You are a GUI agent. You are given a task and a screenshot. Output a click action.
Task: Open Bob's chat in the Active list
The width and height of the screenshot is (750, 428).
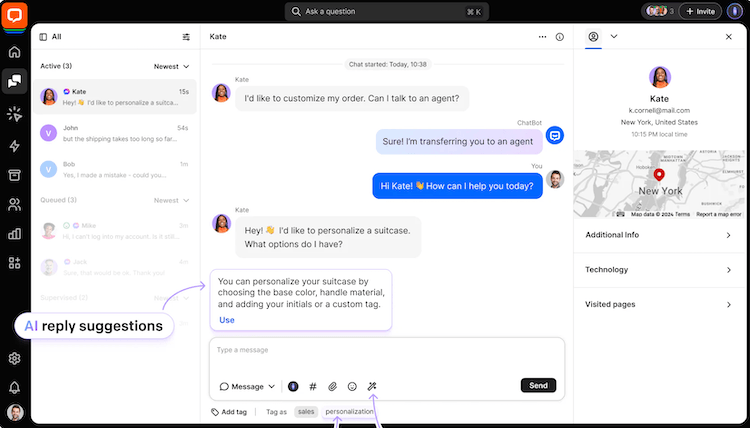[x=115, y=169]
